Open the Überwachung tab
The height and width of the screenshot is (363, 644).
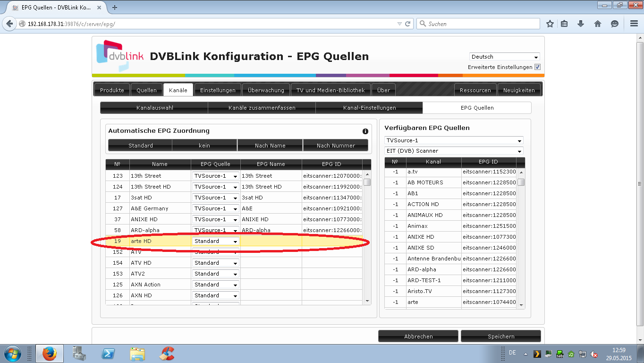266,90
